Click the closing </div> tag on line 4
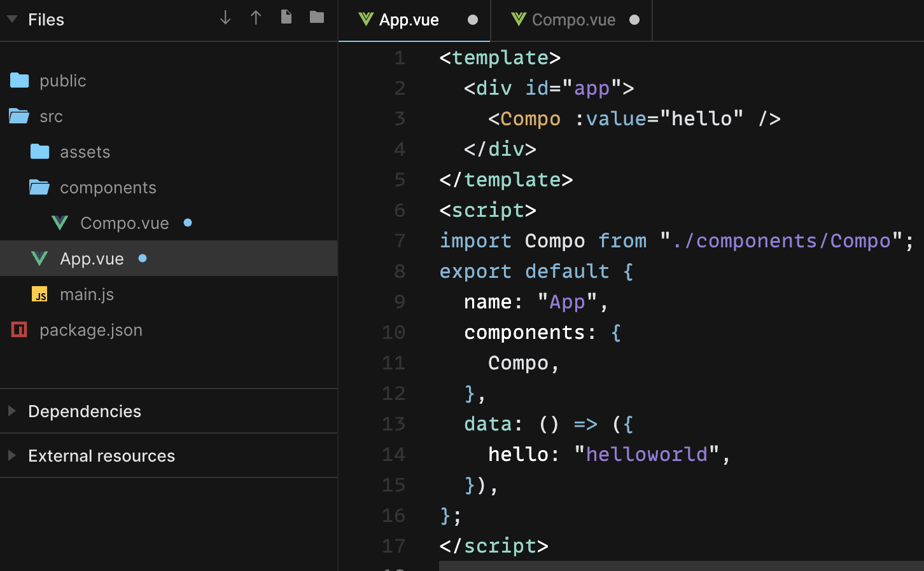Image resolution: width=924 pixels, height=571 pixels. 500,149
